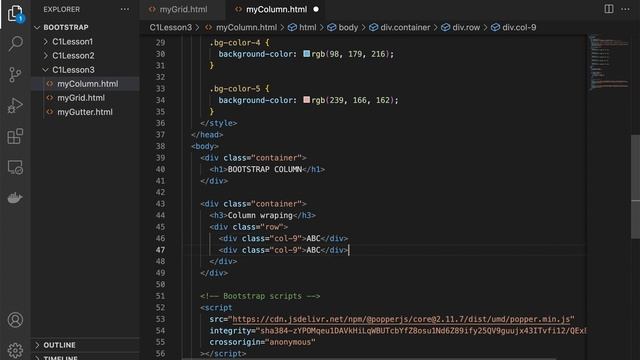This screenshot has height=360, width=640.
Task: Click the code minimap
Action: click(609, 61)
